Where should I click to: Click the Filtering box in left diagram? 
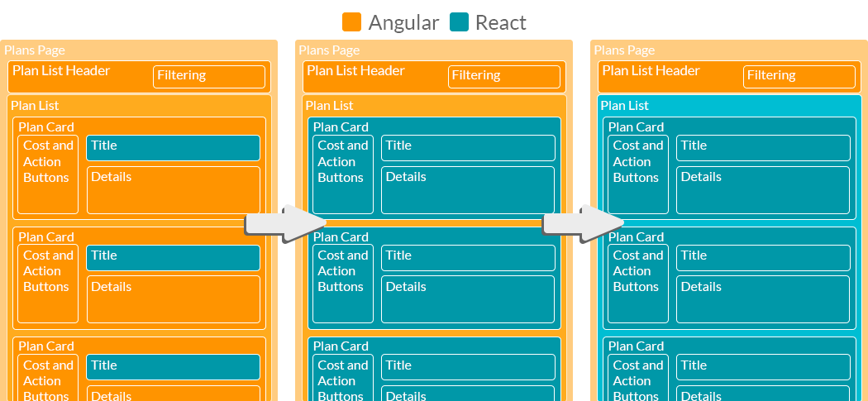209,77
